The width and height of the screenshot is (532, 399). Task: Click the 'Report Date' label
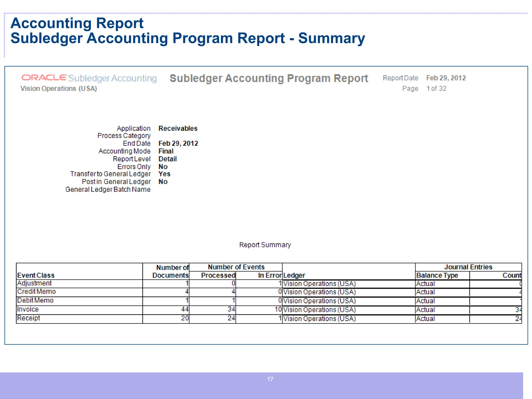pos(400,78)
